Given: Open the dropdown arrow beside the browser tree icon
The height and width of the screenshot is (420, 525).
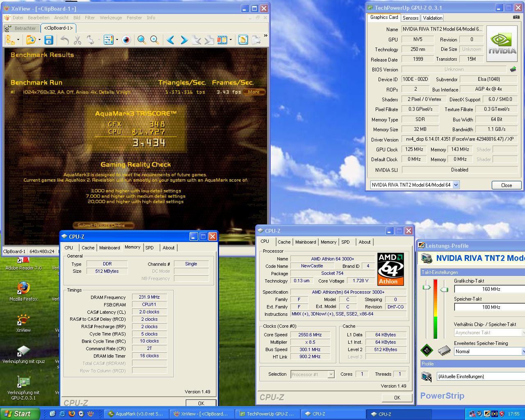Looking at the screenshot, I should tap(18, 40).
